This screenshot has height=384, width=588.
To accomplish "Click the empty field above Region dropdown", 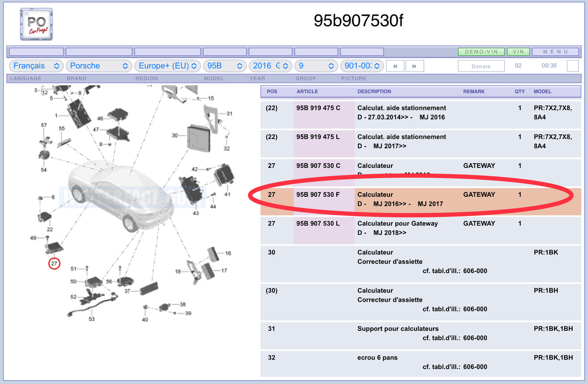I will [167, 51].
